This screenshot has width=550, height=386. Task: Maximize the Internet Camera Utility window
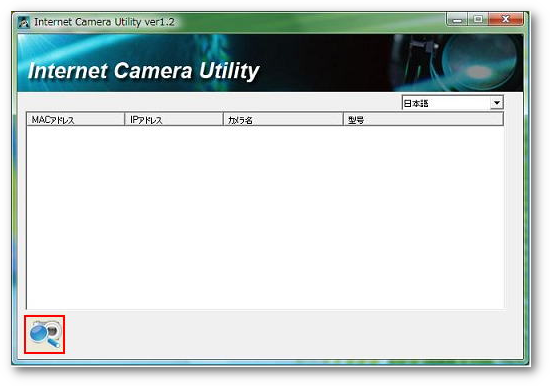tap(478, 19)
